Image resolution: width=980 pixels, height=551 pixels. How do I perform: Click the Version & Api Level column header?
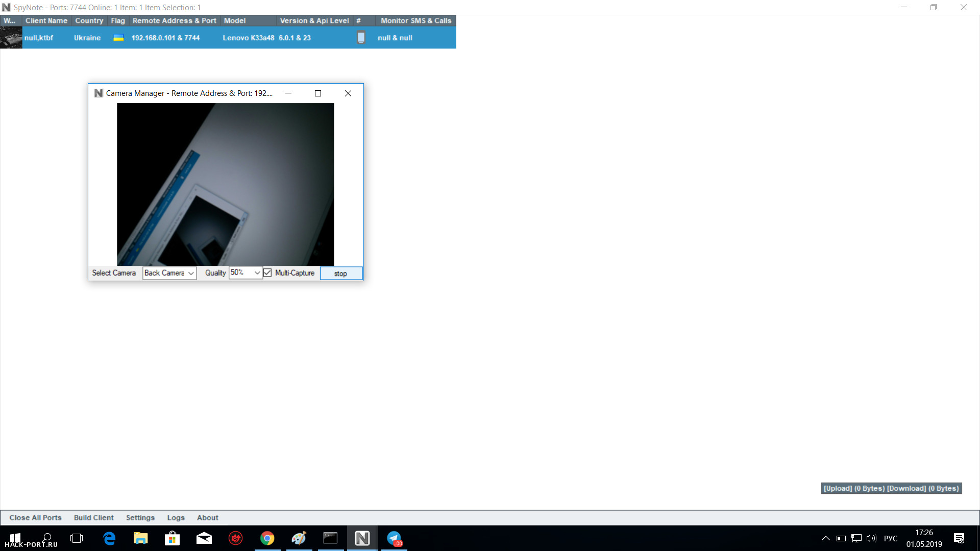314,20
